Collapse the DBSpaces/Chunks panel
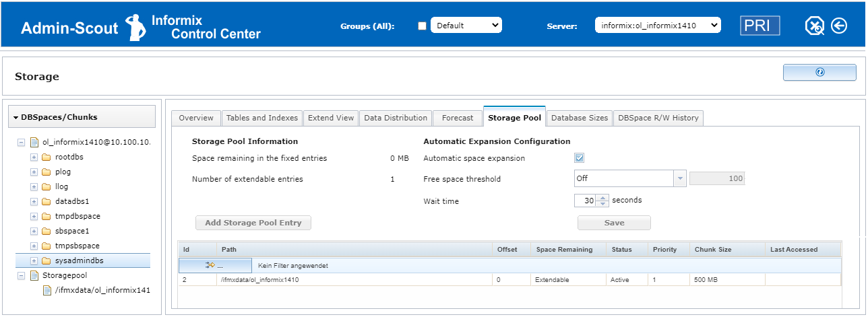 [15, 117]
